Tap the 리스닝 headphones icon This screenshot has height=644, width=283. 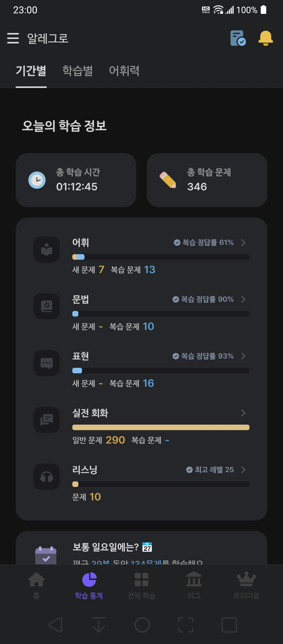[x=47, y=477]
